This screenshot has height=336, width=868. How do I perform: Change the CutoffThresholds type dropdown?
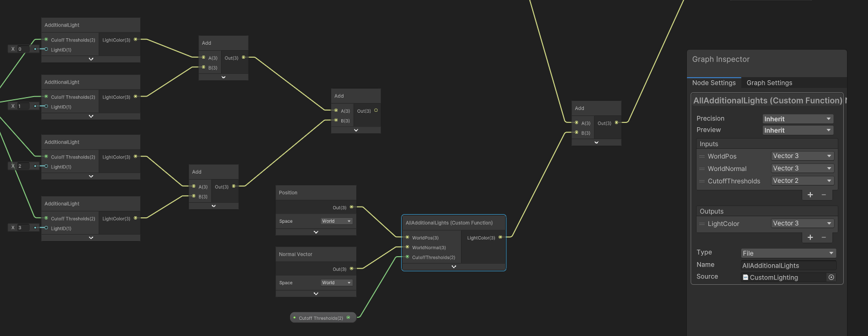point(802,181)
